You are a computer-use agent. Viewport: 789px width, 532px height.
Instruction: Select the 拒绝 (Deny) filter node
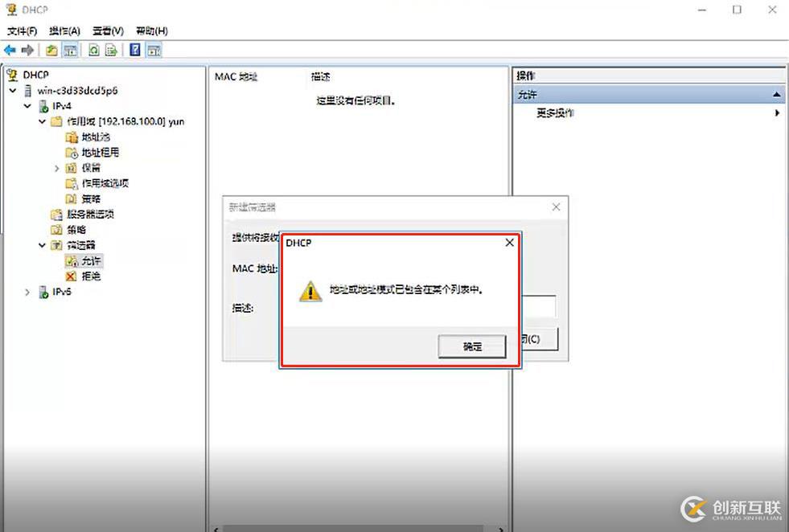click(91, 276)
